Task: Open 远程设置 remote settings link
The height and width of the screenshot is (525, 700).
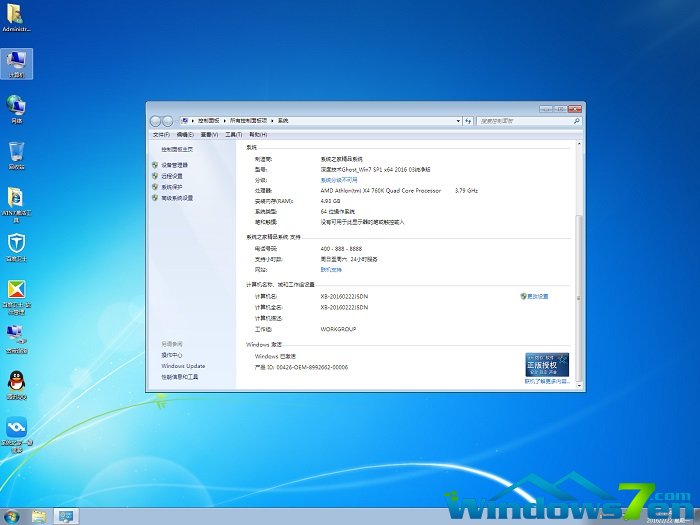Action: click(172, 176)
